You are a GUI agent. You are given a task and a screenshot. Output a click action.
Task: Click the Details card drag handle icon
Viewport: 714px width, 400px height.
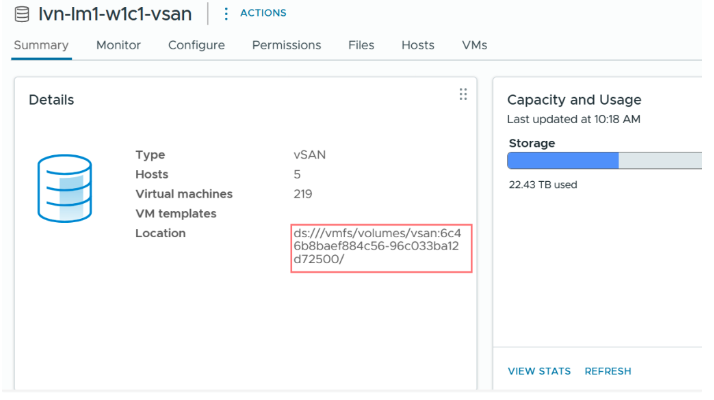(x=463, y=94)
